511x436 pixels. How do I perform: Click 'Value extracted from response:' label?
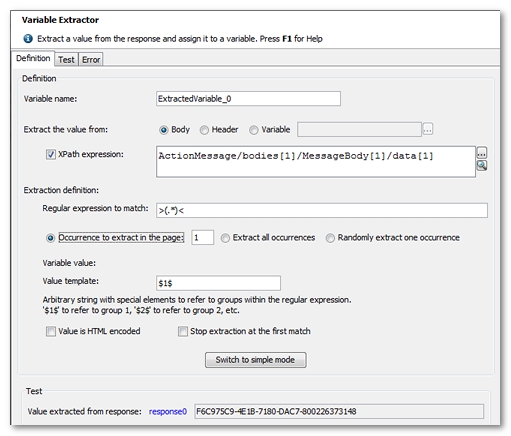click(84, 412)
